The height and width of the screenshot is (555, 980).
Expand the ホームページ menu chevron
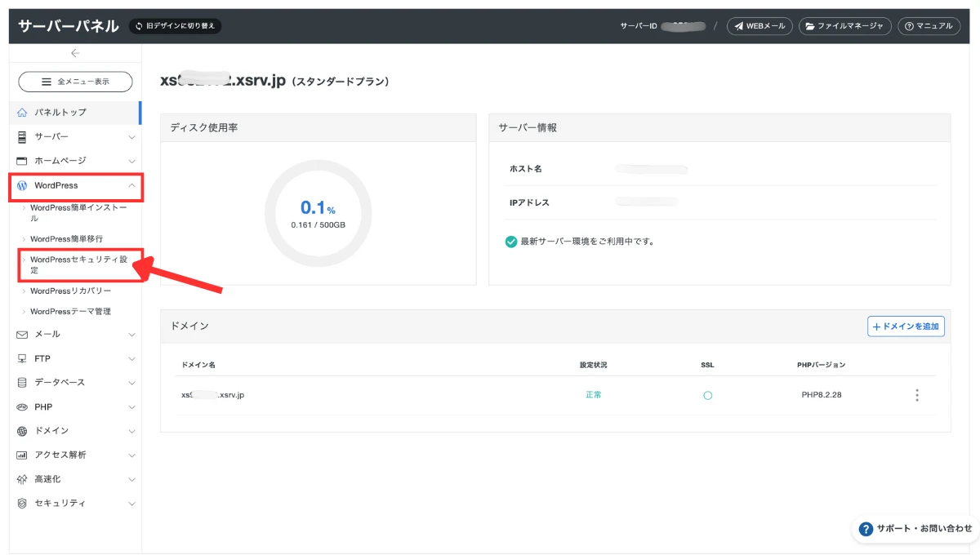point(132,162)
